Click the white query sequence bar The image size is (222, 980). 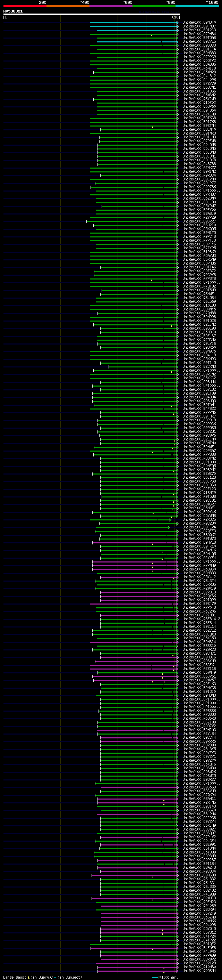[92, 15]
